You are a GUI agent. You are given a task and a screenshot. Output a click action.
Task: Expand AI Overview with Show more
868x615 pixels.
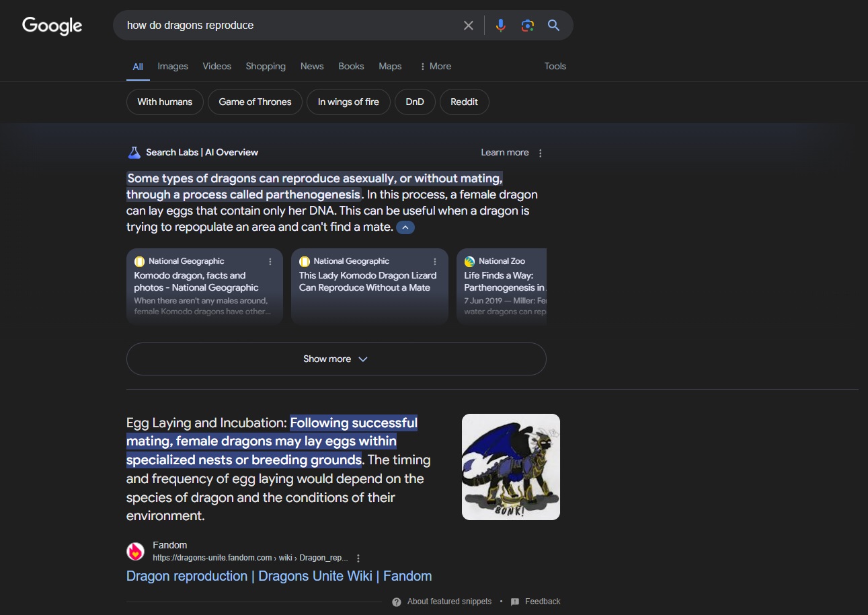point(336,359)
